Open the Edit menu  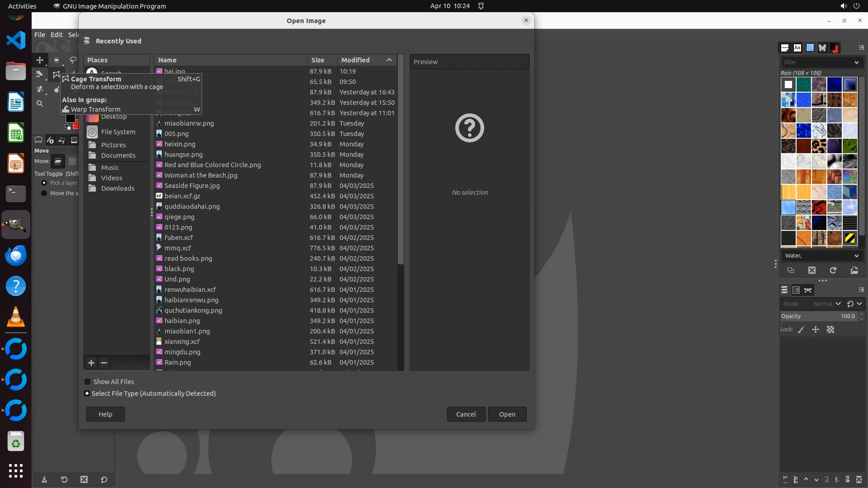57,35
